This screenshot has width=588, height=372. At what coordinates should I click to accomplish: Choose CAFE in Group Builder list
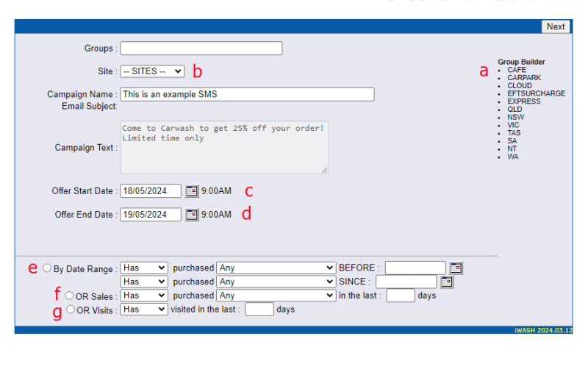point(517,70)
